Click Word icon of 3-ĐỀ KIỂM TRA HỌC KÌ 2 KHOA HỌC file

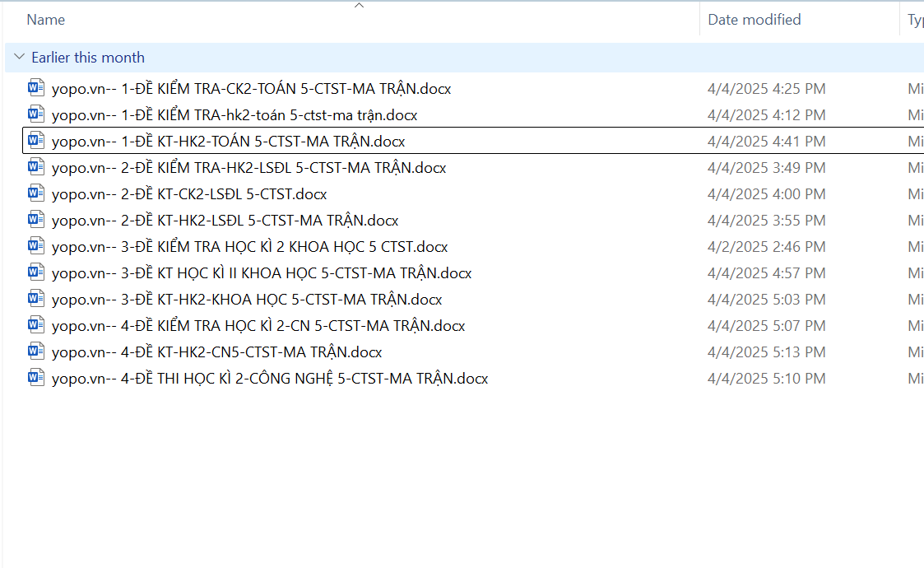click(35, 246)
